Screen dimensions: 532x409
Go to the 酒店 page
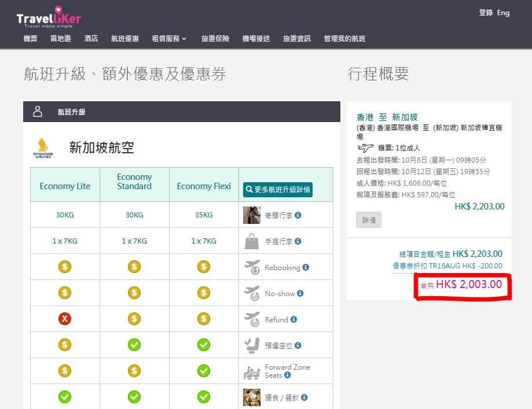tap(91, 39)
